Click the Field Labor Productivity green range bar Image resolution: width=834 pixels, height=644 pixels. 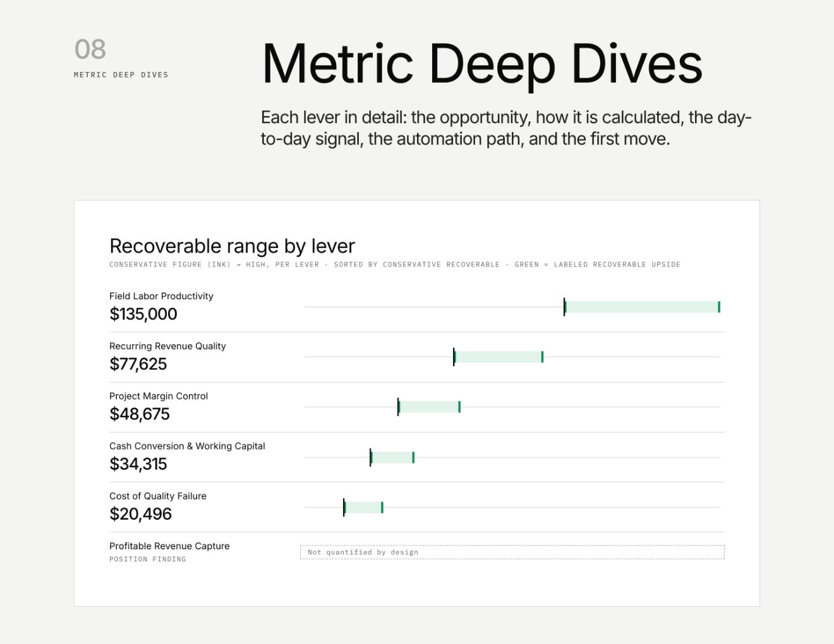coord(642,307)
